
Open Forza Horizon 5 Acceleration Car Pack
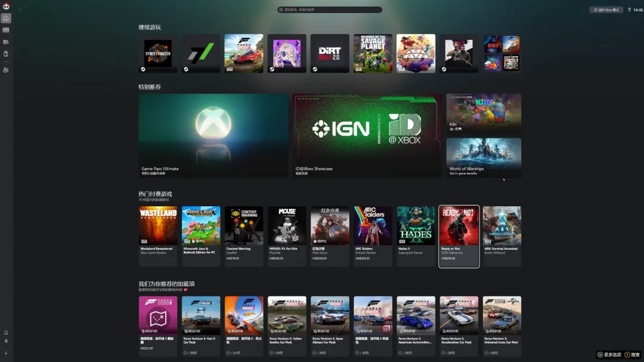coord(459,326)
